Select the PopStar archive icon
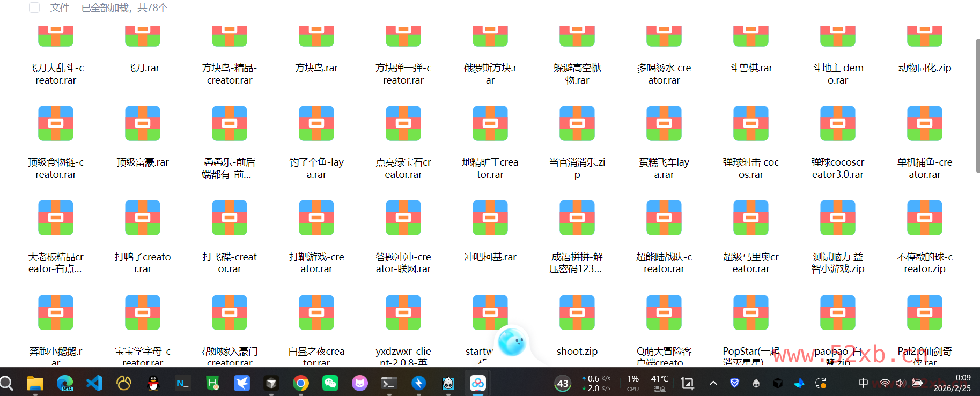Viewport: 980px width, 396px height. click(751, 312)
